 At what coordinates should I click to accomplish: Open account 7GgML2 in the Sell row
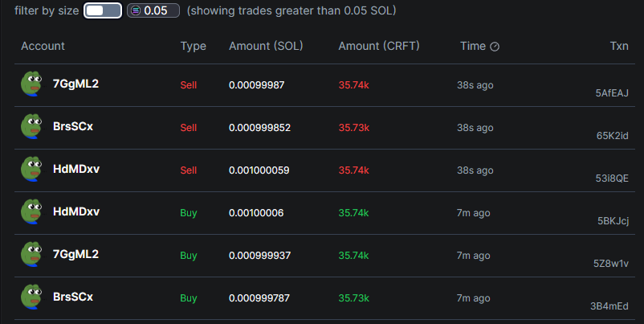click(75, 84)
